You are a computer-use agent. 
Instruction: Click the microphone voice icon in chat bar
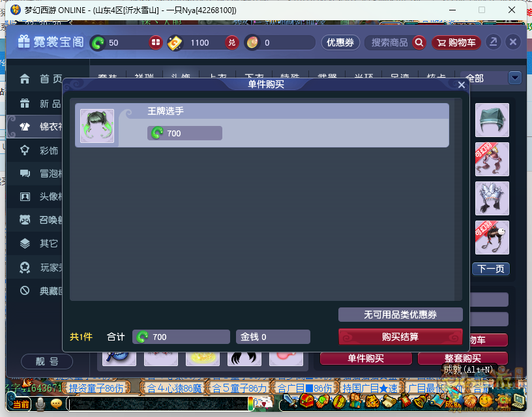tap(40, 404)
